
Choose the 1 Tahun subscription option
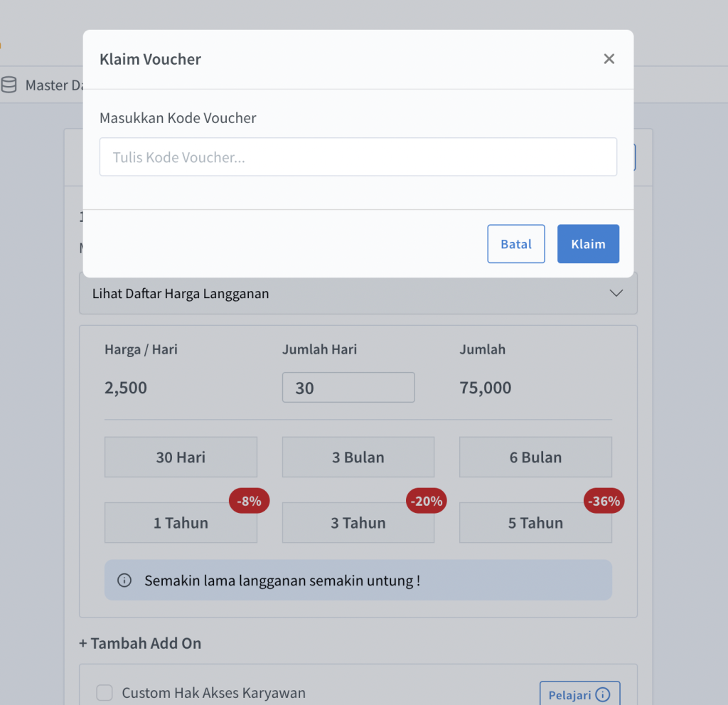click(181, 523)
